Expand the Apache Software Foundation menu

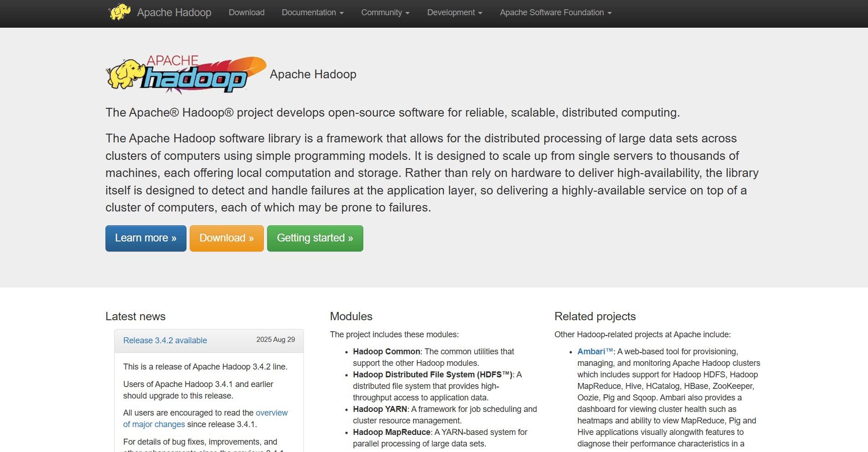(x=555, y=12)
